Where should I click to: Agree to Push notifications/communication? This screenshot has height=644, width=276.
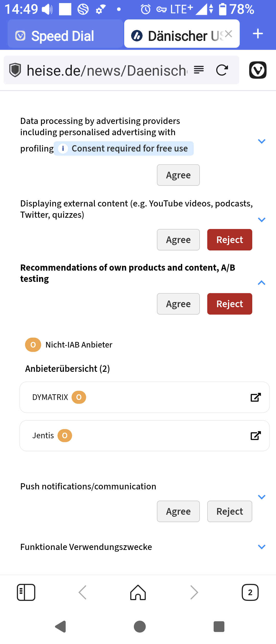coord(178,511)
